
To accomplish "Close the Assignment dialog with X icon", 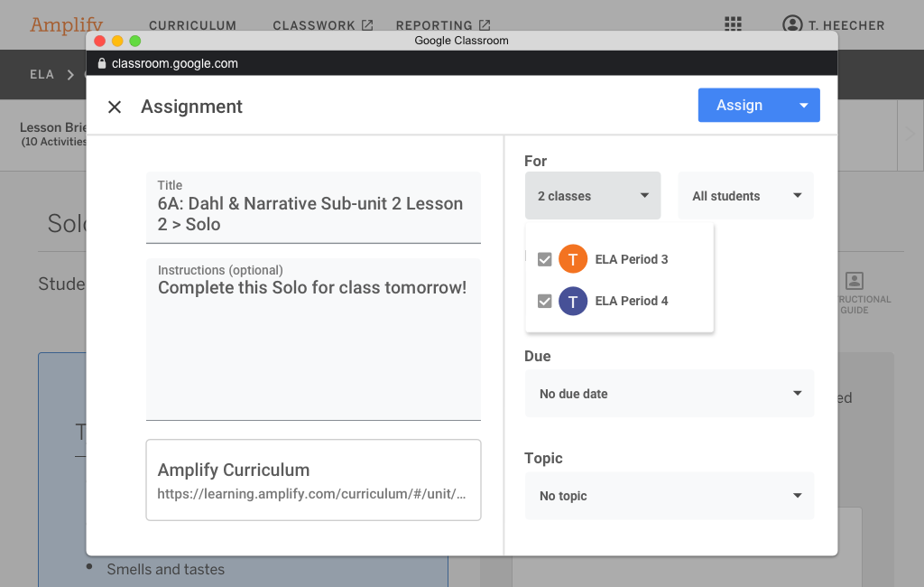I will 115,107.
